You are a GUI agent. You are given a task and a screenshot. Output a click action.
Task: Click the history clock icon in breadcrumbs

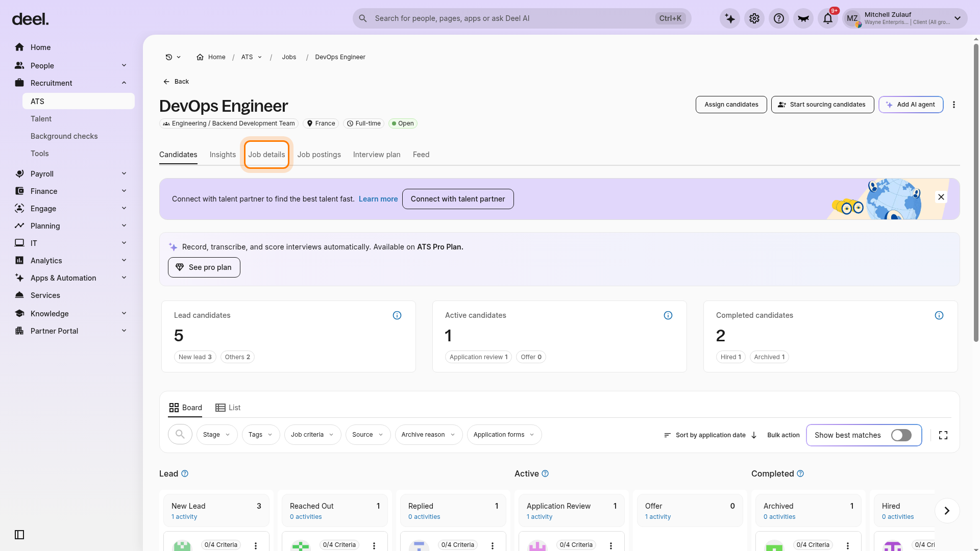[x=169, y=57]
